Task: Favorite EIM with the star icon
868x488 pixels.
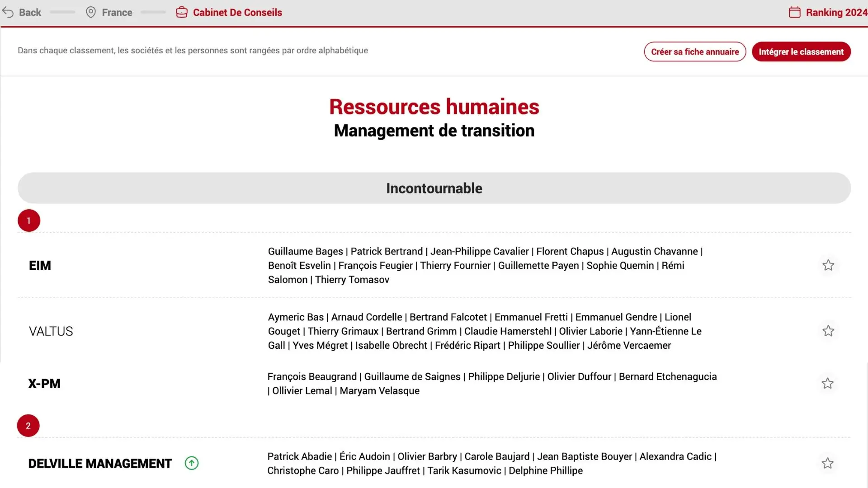Action: click(828, 265)
